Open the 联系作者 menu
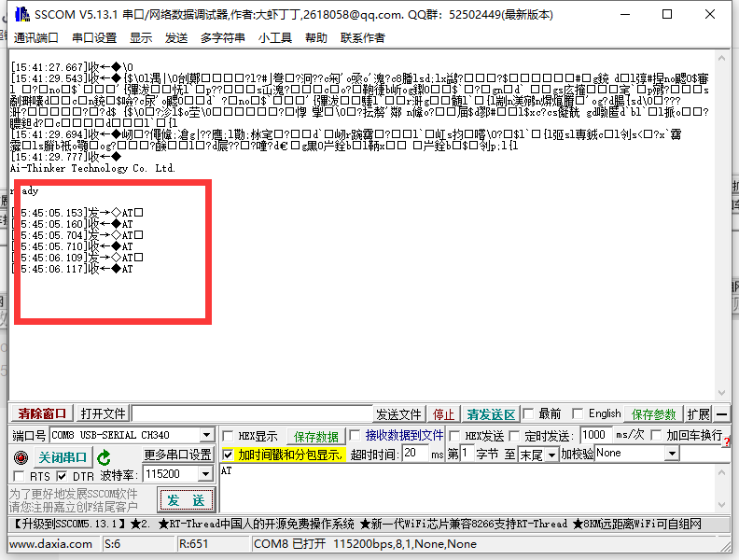This screenshot has height=560, width=739. (x=363, y=37)
